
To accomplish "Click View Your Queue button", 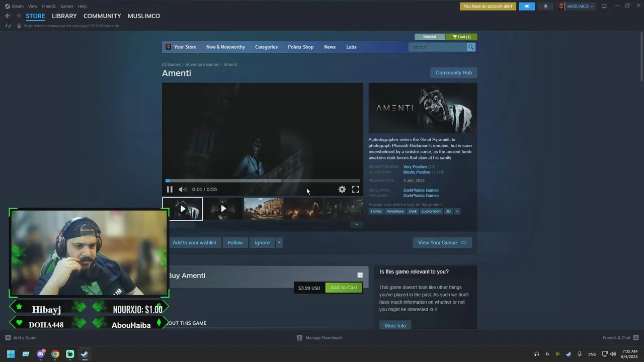I will coord(442,243).
